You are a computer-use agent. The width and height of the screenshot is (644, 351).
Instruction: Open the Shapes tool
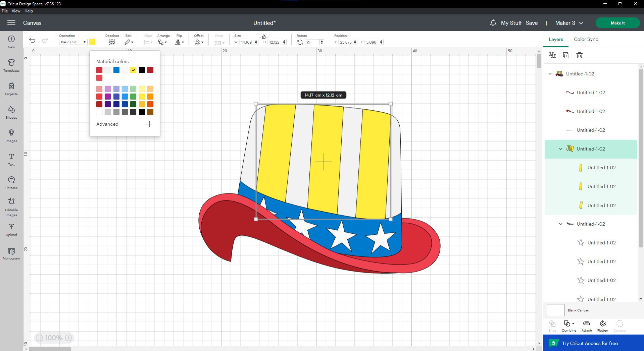point(11,112)
